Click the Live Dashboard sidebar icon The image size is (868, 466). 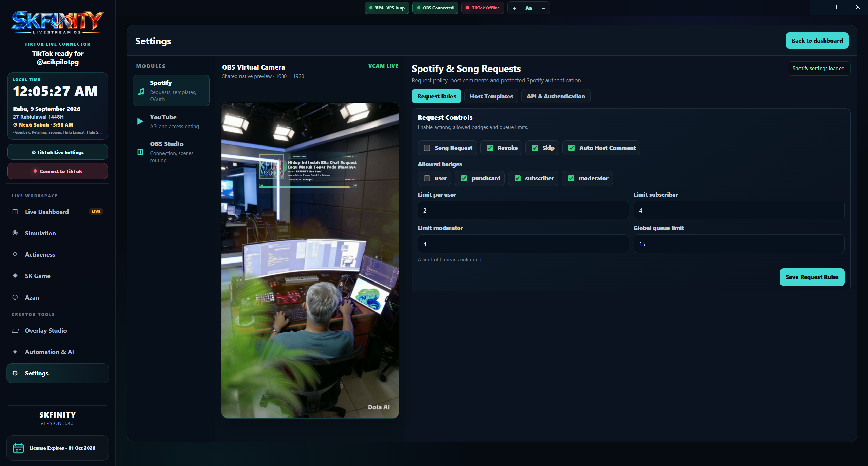click(x=15, y=212)
